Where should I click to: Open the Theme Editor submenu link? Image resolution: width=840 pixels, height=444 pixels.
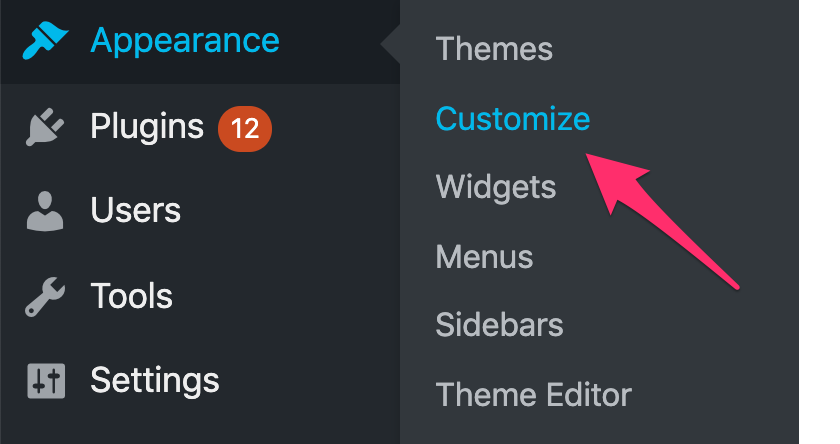pos(534,395)
